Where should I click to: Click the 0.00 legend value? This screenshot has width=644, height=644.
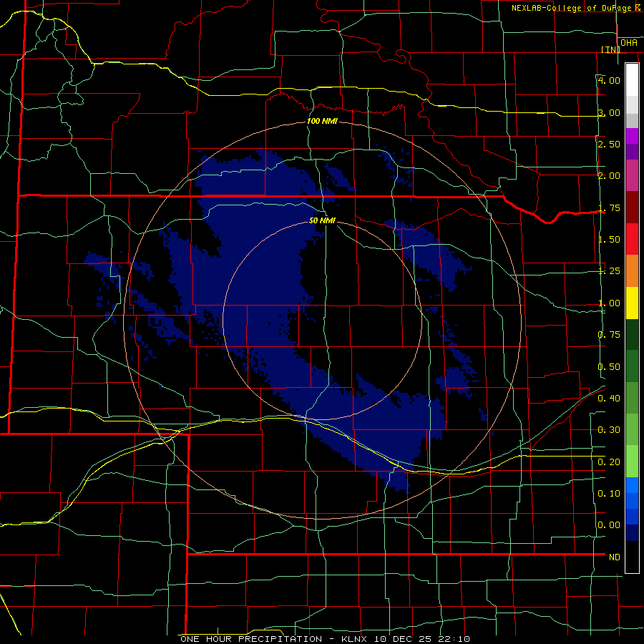point(609,525)
